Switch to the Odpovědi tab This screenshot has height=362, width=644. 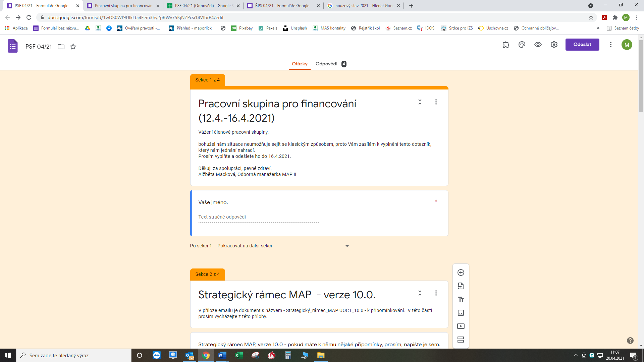click(x=326, y=64)
